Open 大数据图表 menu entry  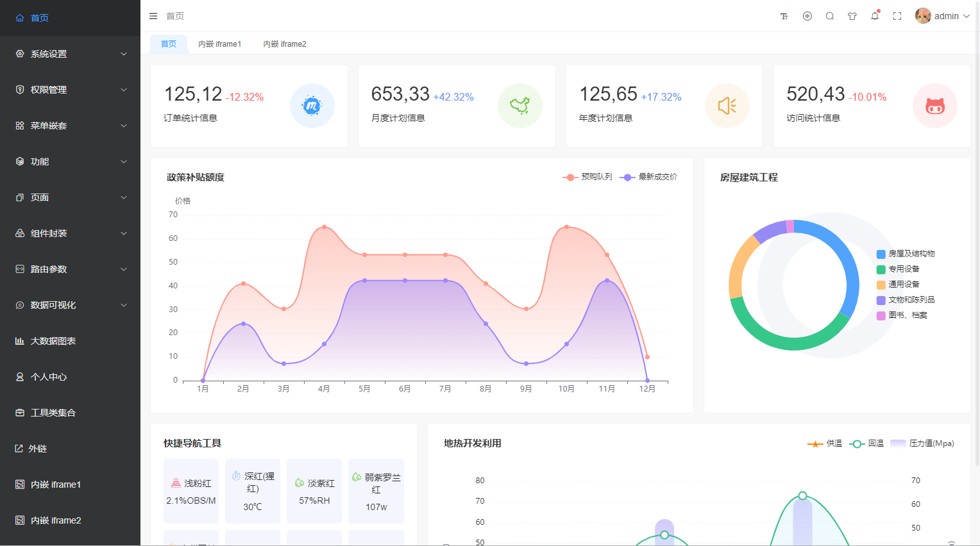[x=70, y=341]
